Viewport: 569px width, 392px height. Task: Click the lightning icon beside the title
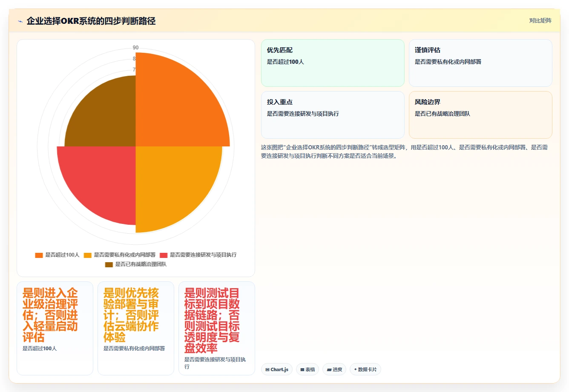click(x=20, y=21)
